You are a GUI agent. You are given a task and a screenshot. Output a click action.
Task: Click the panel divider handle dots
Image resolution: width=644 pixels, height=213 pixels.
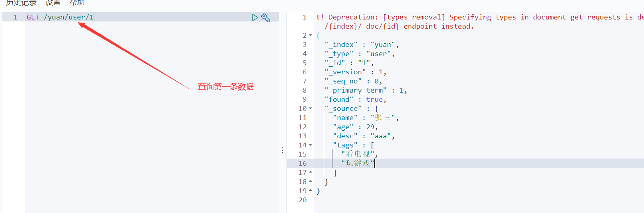[x=283, y=150]
